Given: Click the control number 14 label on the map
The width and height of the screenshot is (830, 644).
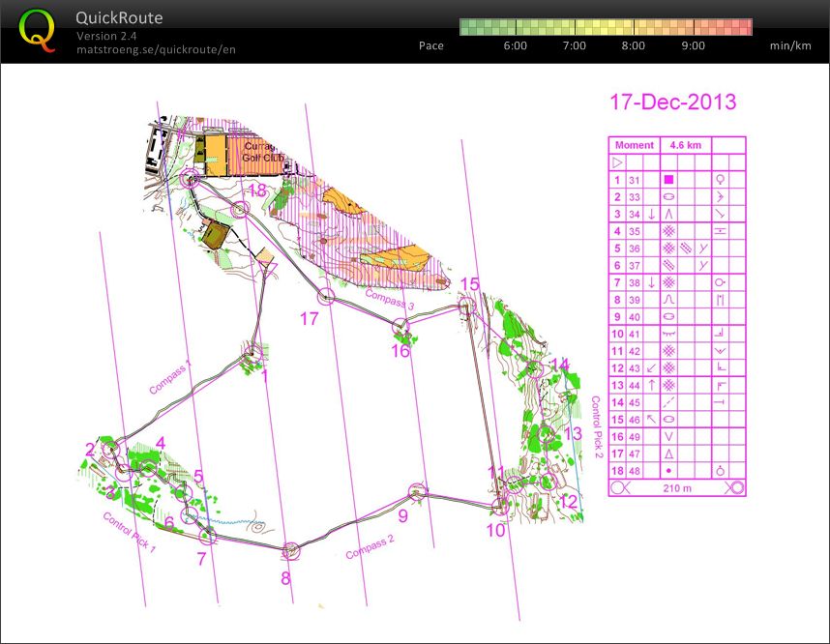Looking at the screenshot, I should pos(559,365).
